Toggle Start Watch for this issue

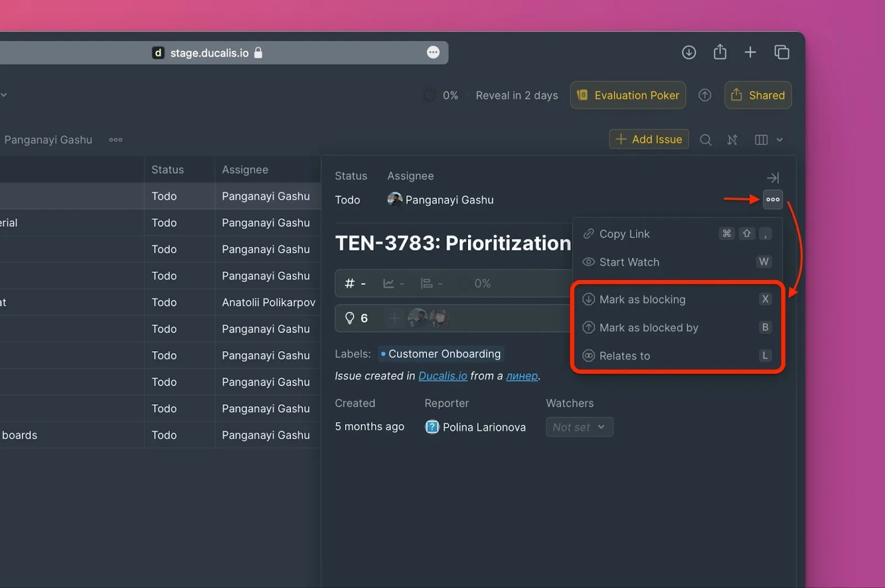click(629, 262)
